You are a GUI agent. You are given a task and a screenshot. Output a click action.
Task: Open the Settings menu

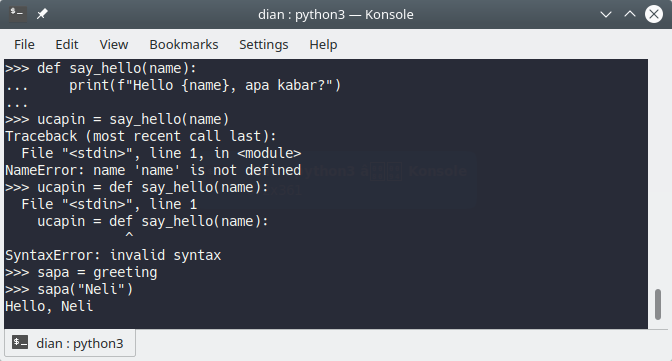264,45
